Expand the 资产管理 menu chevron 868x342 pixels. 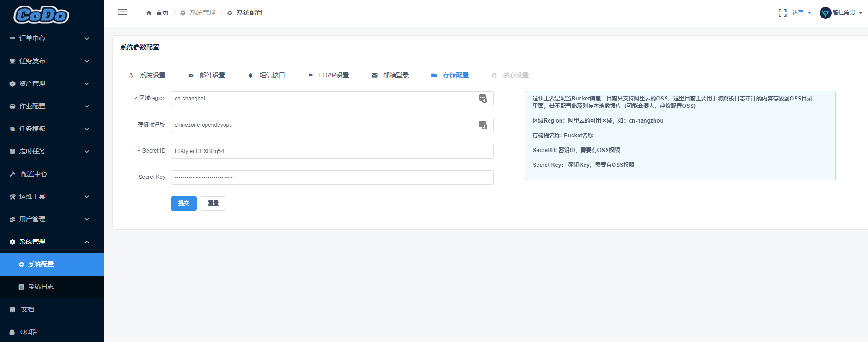pos(87,84)
